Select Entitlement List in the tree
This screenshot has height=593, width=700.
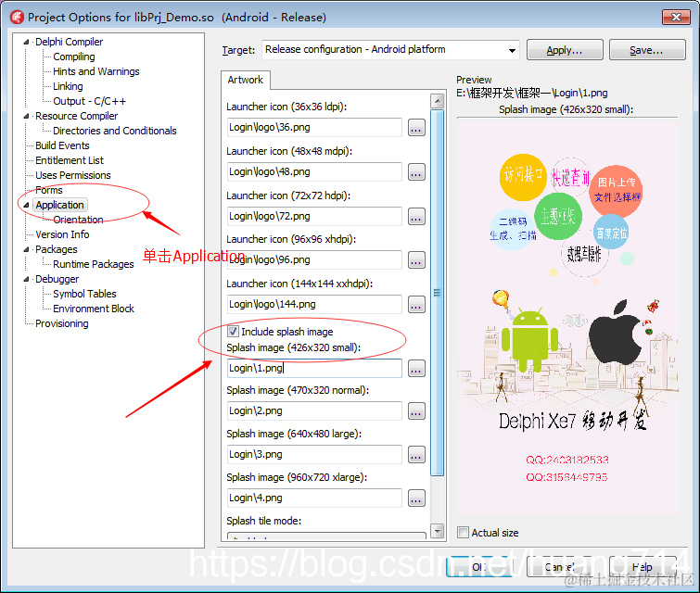70,160
